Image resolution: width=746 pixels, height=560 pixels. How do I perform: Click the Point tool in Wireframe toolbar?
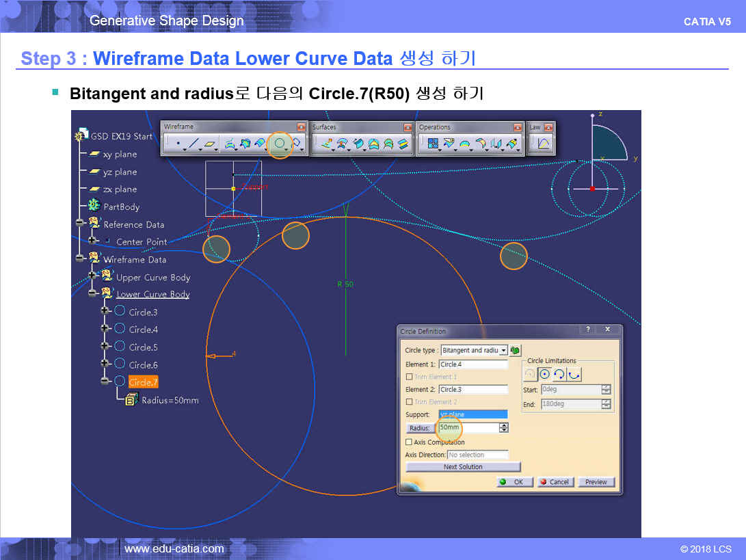click(x=178, y=144)
